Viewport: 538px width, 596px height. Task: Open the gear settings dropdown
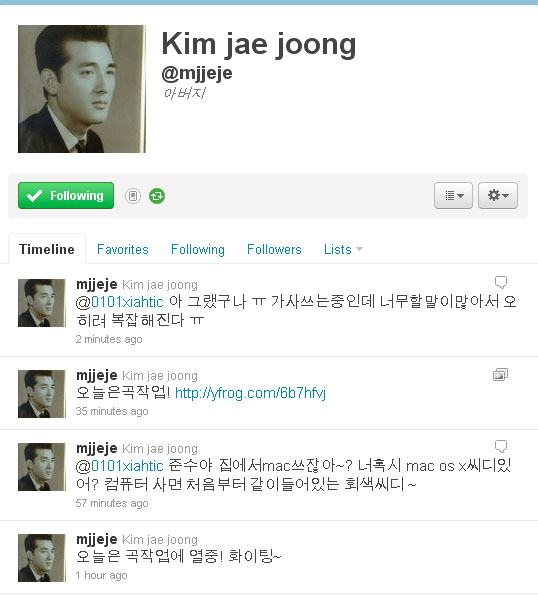[498, 195]
